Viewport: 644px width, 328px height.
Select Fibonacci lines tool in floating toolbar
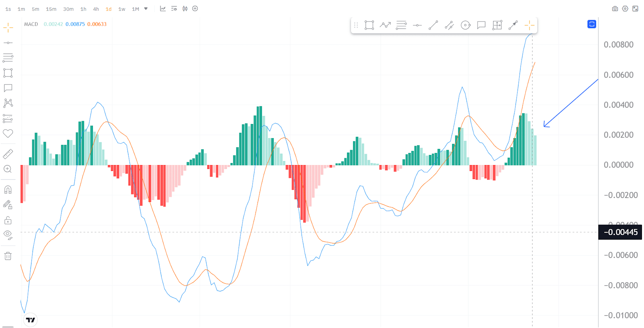coord(401,25)
